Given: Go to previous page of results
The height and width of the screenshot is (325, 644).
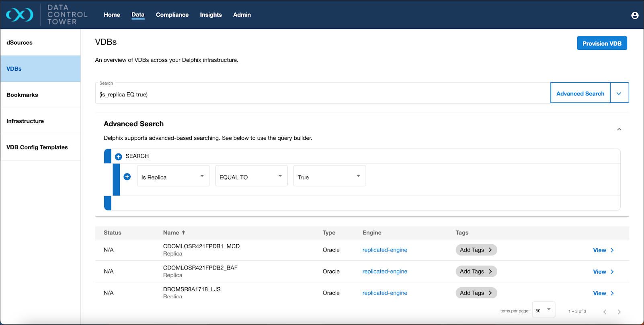Looking at the screenshot, I should pos(605,312).
